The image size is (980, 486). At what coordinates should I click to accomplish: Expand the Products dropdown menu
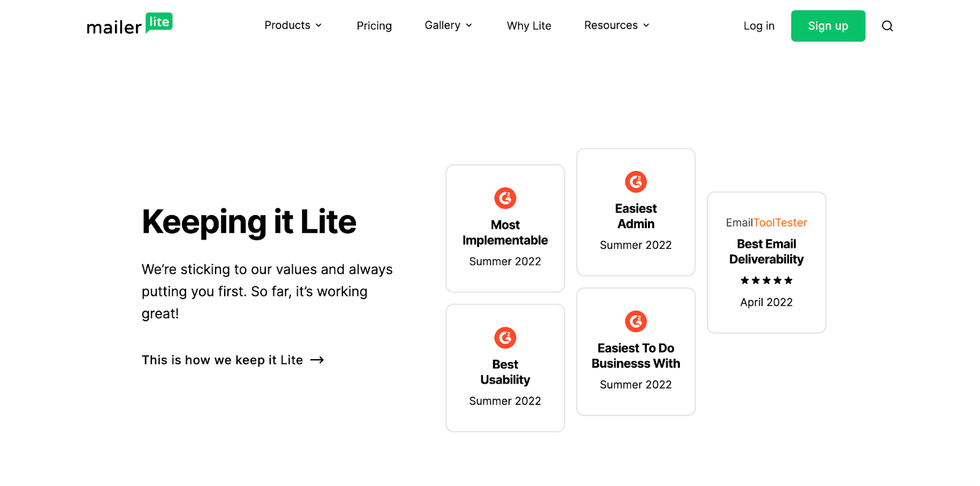[x=293, y=25]
